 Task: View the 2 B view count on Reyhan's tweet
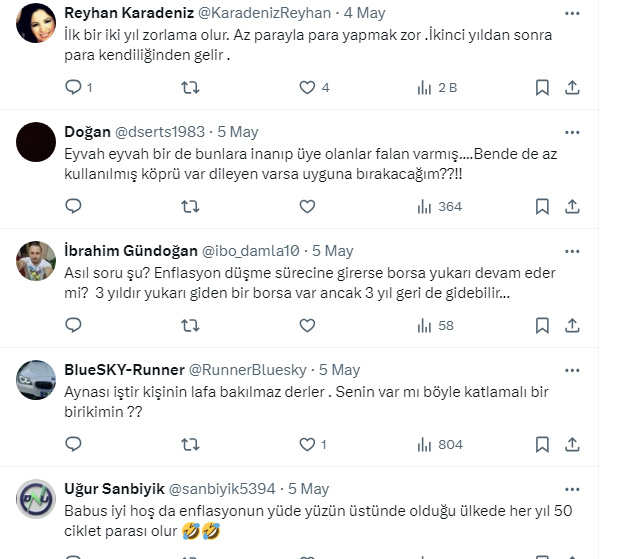tap(437, 88)
